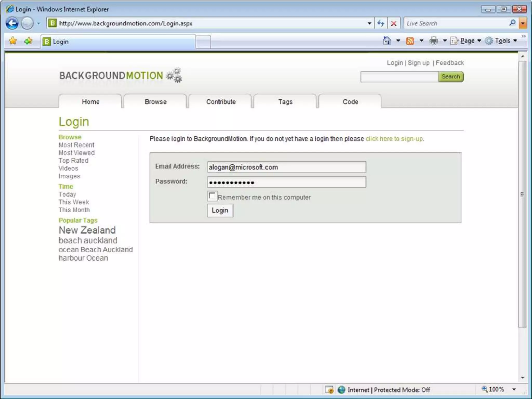Click the Print toolbar icon
This screenshot has width=532, height=399.
(x=434, y=41)
